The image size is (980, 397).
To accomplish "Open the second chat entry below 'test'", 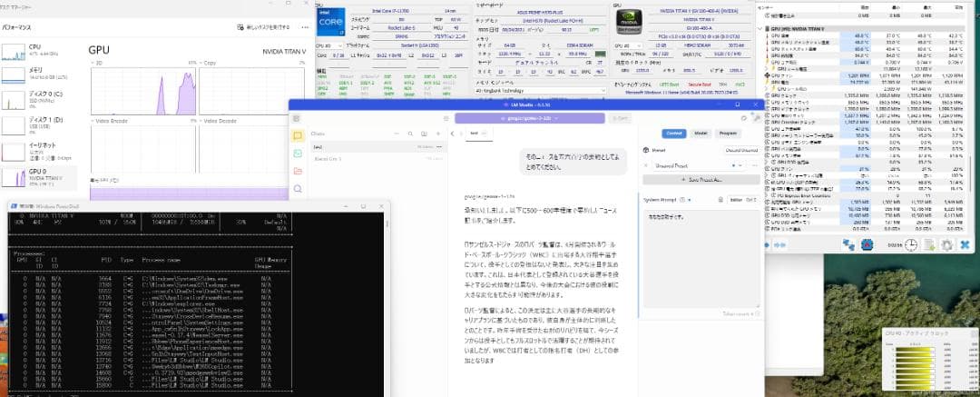I will [378, 159].
